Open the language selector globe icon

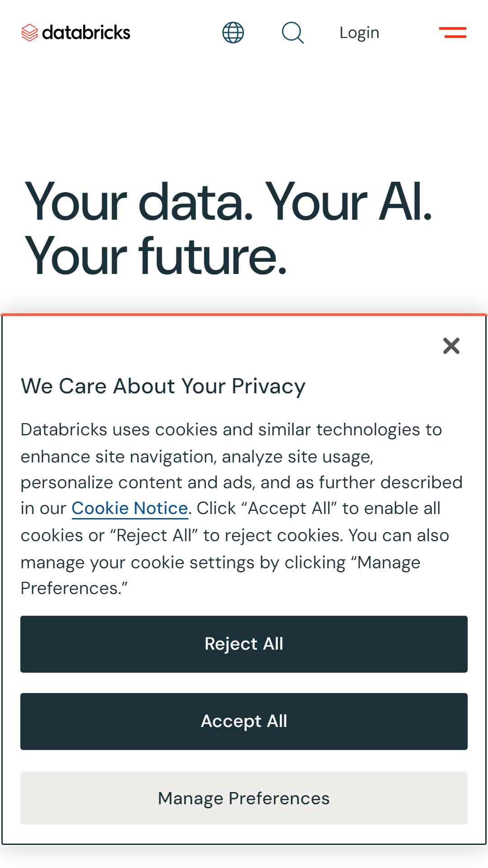coord(233,33)
